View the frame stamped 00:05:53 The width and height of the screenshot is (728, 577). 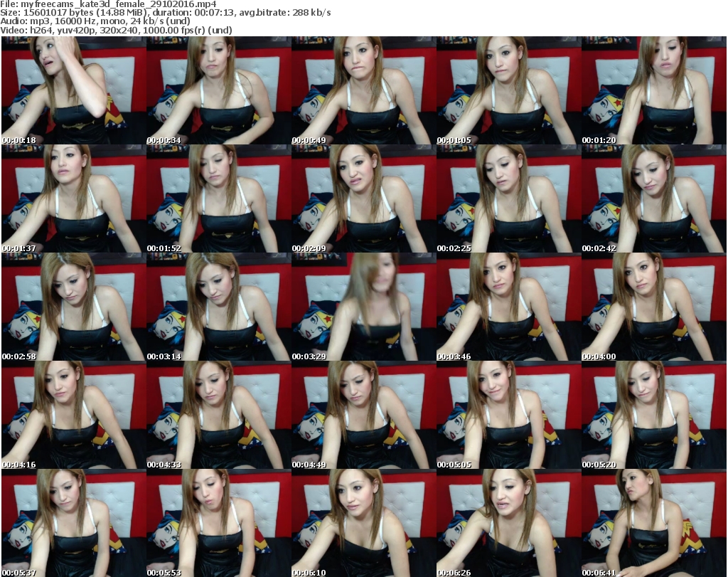[219, 523]
